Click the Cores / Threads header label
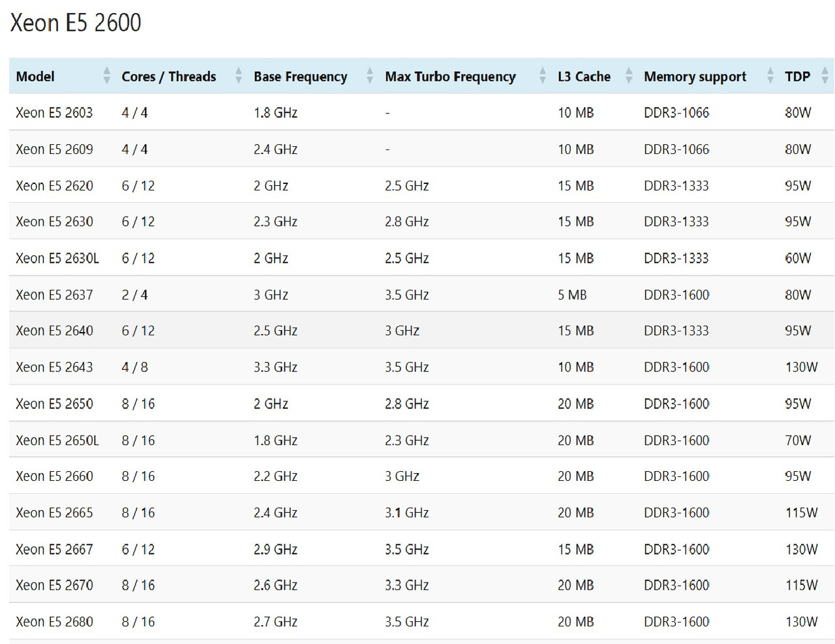 [x=168, y=76]
